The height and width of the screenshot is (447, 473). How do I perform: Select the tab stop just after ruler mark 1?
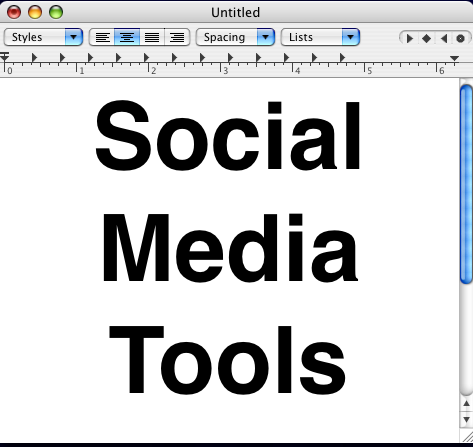(90, 58)
